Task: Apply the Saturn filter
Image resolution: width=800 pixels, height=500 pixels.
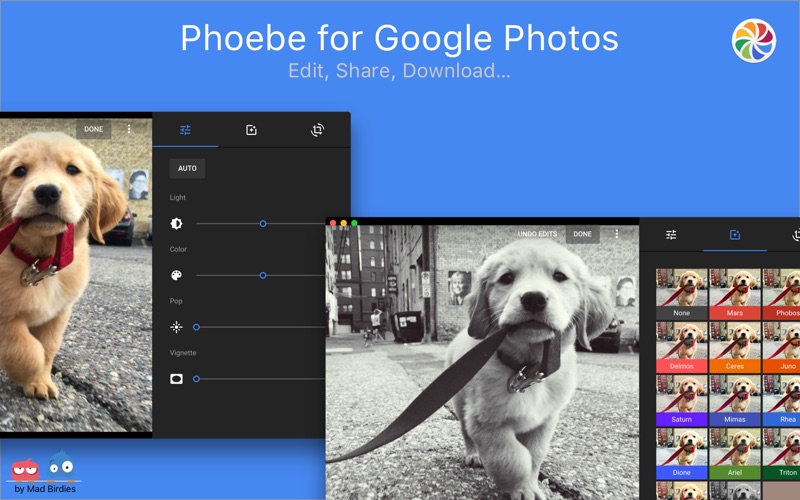Action: point(681,401)
